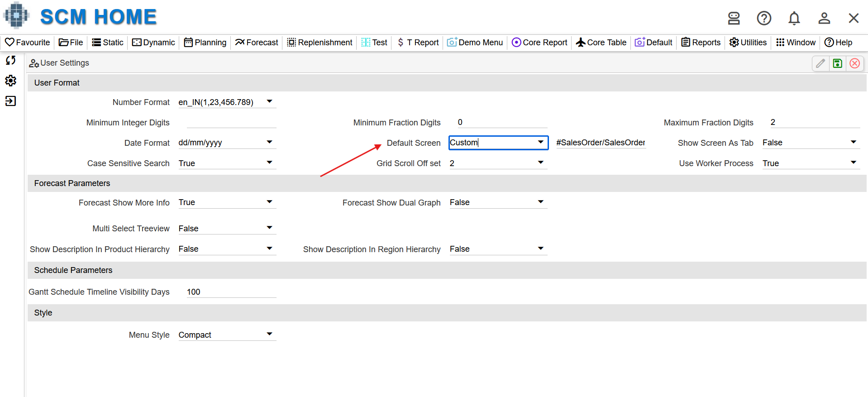This screenshot has height=397, width=868.
Task: Save settings with the green disk icon
Action: (x=838, y=63)
